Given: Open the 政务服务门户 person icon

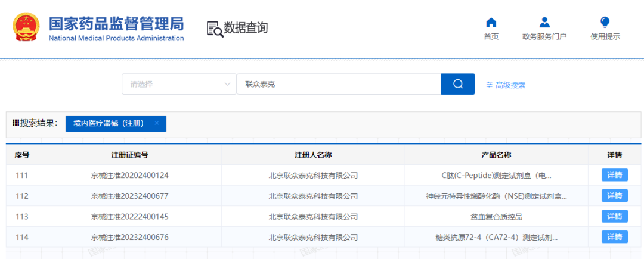Looking at the screenshot, I should [544, 23].
